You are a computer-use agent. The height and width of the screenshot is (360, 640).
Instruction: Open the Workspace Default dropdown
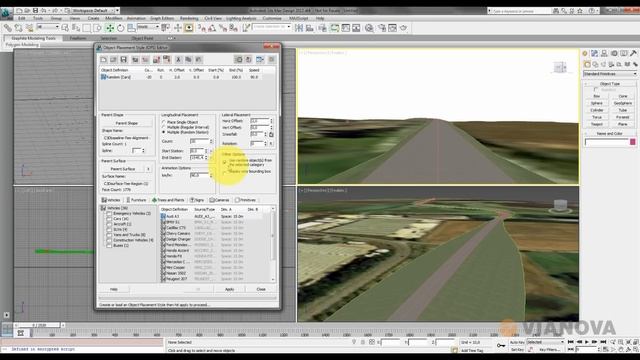click(95, 11)
